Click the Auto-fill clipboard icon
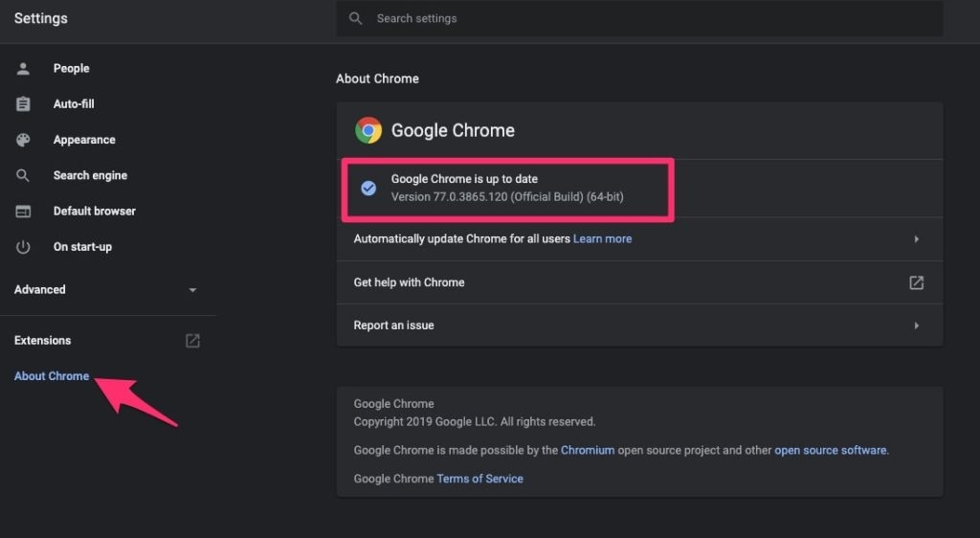980x538 pixels. click(23, 103)
